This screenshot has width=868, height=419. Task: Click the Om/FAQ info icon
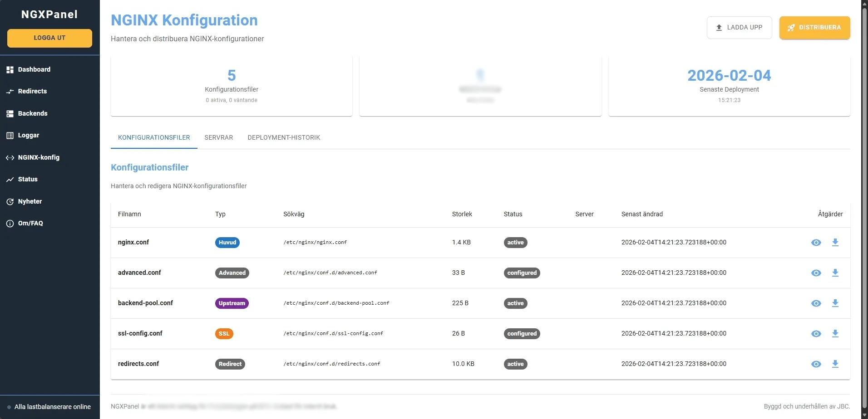click(10, 224)
